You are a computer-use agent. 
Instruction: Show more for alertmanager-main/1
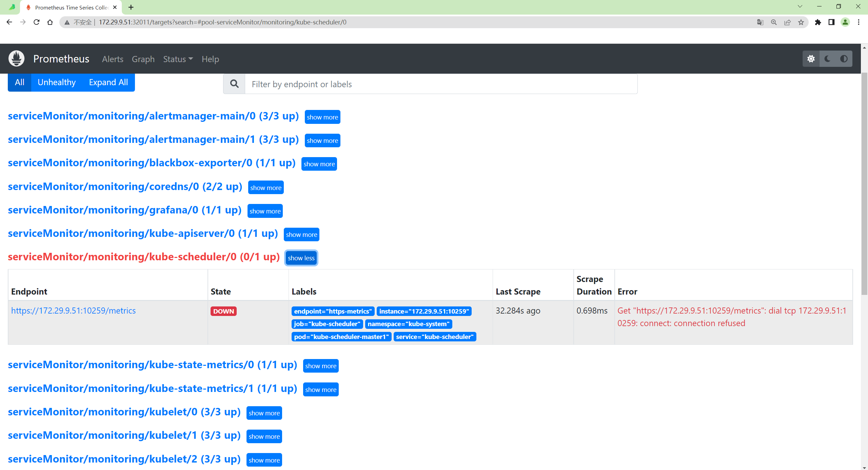coord(322,140)
